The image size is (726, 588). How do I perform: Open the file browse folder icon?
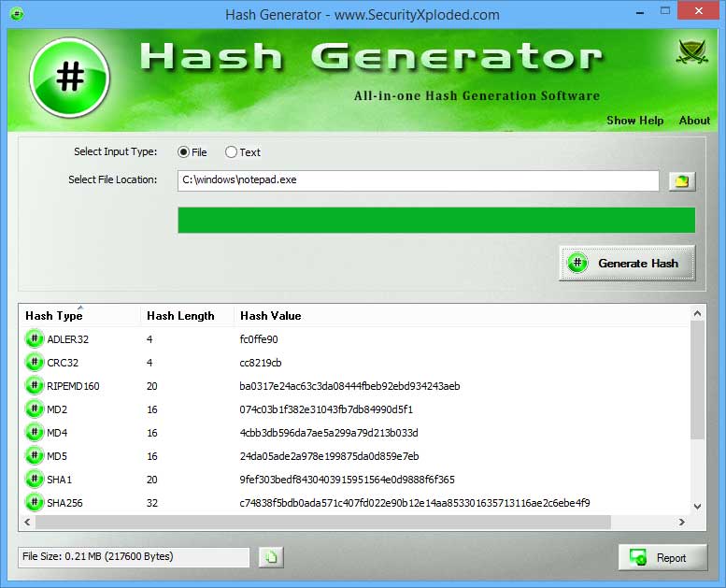point(682,181)
